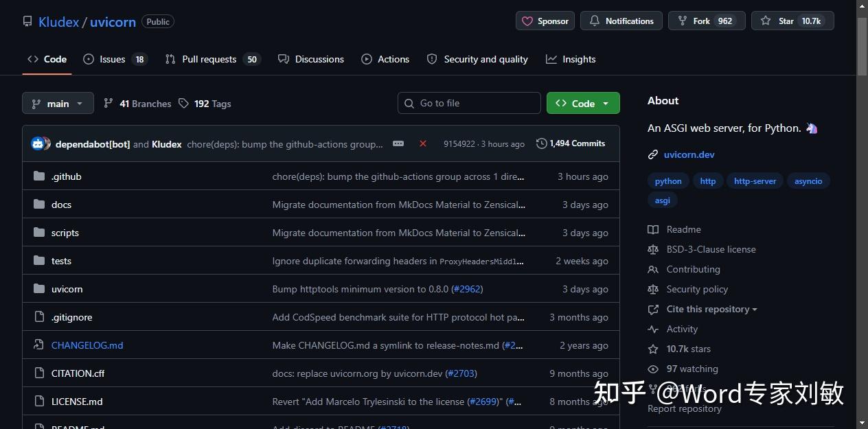Focus the Go to file search field
Image resolution: width=868 pixels, height=429 pixels.
pyautogui.click(x=469, y=103)
